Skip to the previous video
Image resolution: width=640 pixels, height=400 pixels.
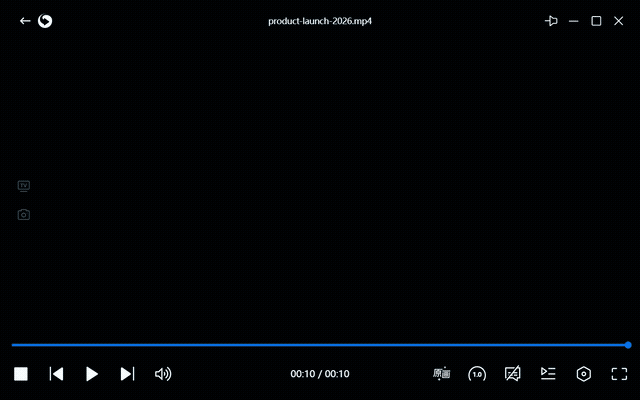(56, 374)
